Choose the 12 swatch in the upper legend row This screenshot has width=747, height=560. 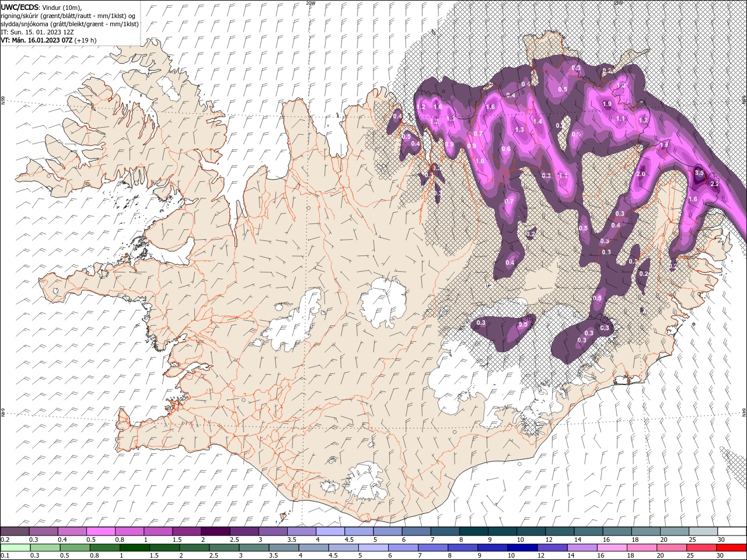(x=560, y=531)
